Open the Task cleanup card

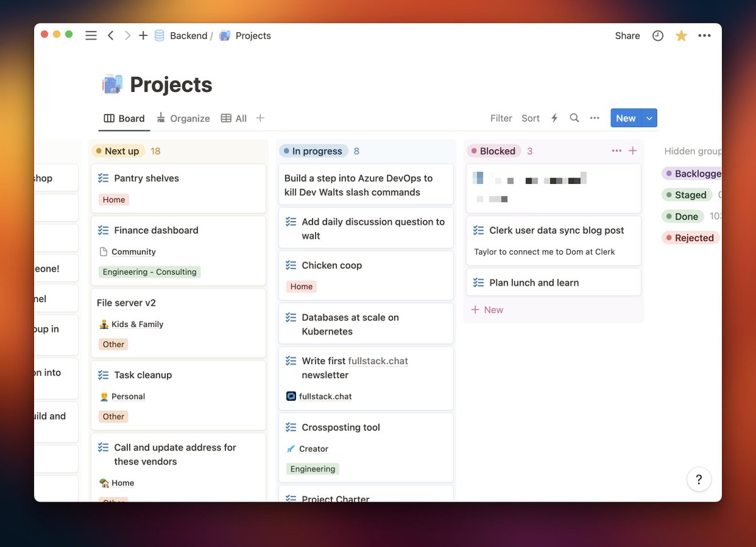tap(178, 395)
